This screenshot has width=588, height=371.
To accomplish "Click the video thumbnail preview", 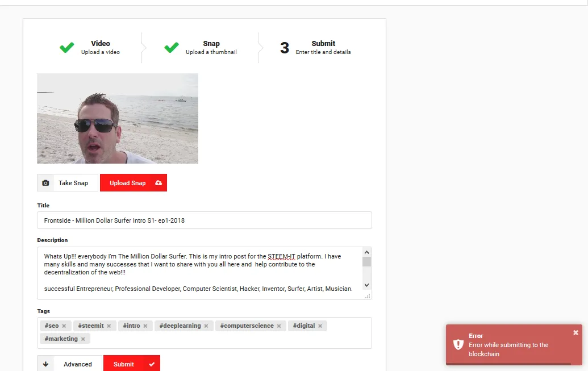I will click(118, 119).
